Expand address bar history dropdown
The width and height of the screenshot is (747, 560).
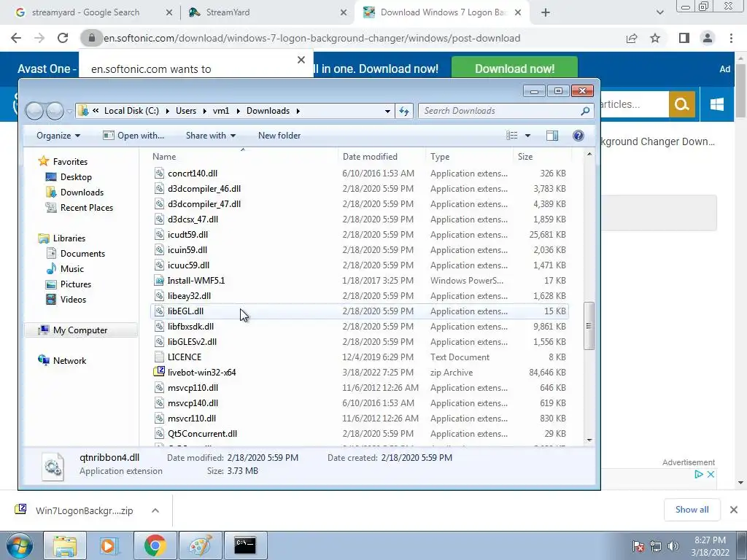coord(387,111)
